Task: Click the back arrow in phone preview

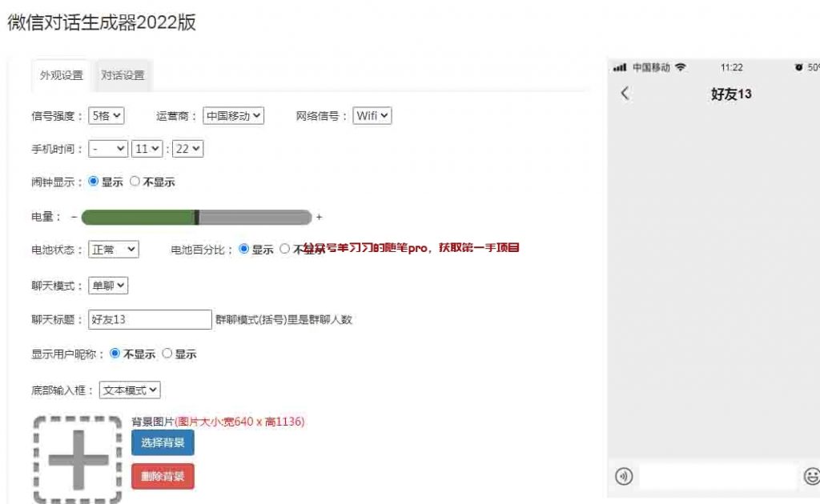Action: [x=625, y=94]
